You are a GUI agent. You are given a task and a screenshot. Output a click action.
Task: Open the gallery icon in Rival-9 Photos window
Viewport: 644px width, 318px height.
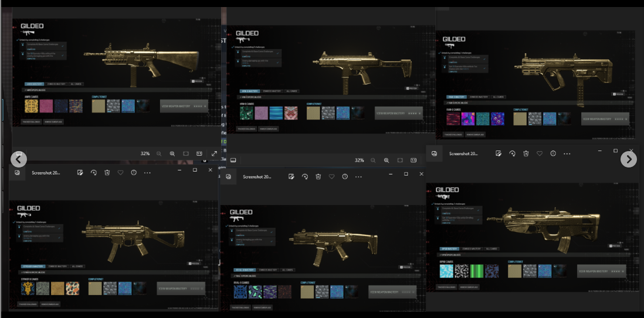coord(228,176)
